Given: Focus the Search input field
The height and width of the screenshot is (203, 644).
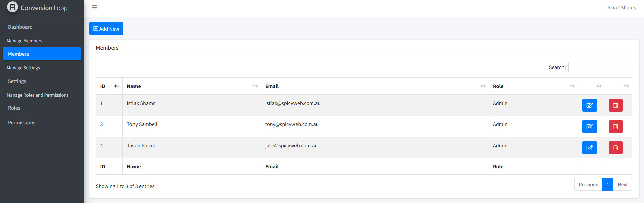Looking at the screenshot, I should 600,67.
